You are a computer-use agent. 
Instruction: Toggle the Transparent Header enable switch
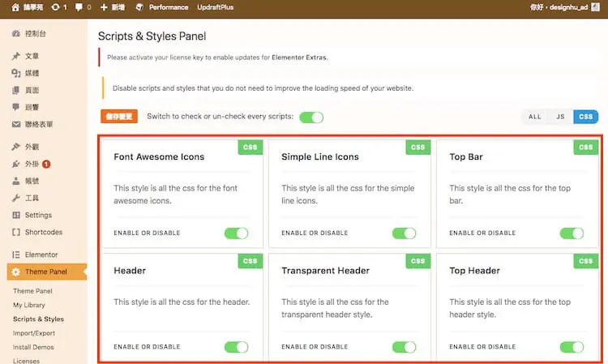[x=404, y=347]
